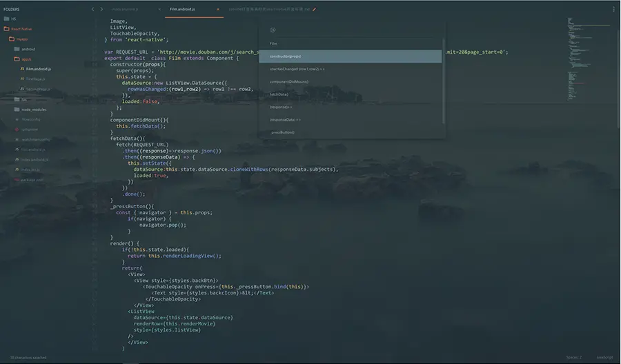
Task: Open SecondPage.js in sidebar
Action: pos(38,89)
